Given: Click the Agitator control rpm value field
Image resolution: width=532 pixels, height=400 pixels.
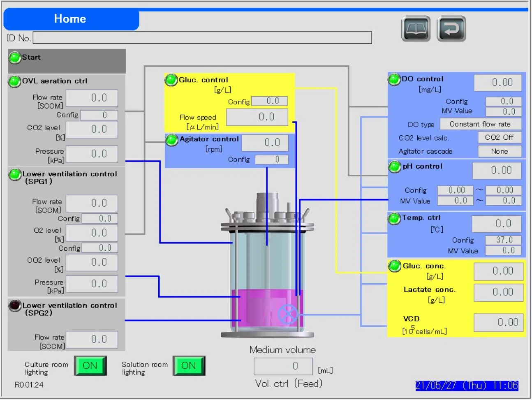Looking at the screenshot, I should (265, 143).
